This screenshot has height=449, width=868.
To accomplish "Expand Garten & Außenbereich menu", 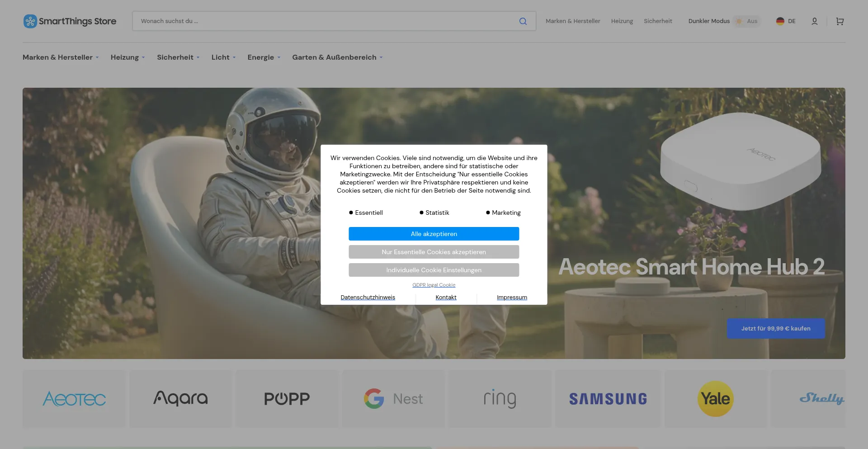I will tap(337, 57).
